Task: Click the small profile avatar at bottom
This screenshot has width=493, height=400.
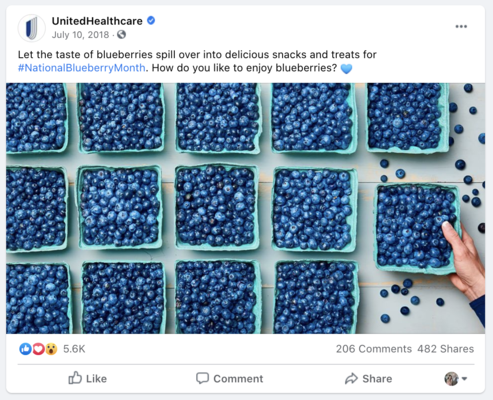Action: 451,379
